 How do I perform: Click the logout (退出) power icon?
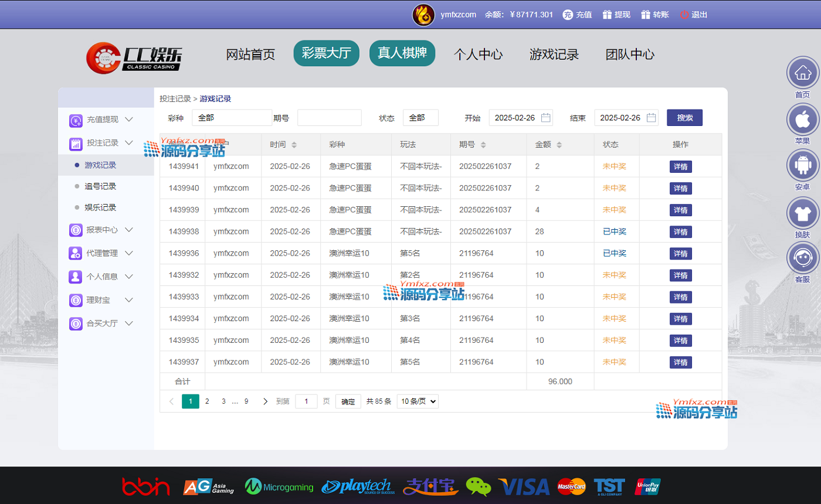[x=684, y=15]
